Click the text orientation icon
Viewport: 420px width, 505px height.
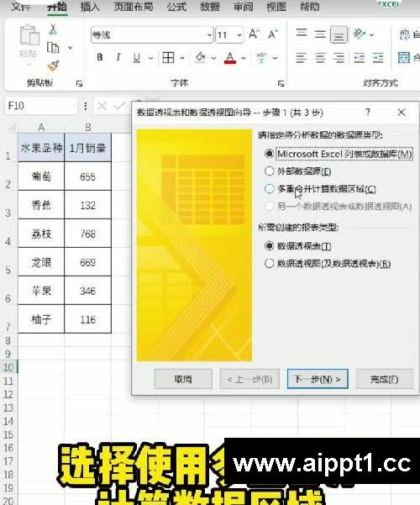pyautogui.click(x=360, y=34)
